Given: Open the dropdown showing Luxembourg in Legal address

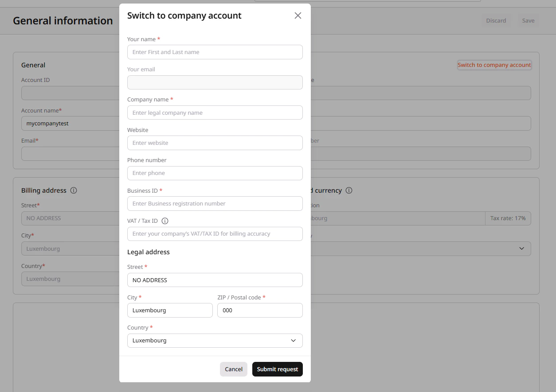Looking at the screenshot, I should click(215, 341).
